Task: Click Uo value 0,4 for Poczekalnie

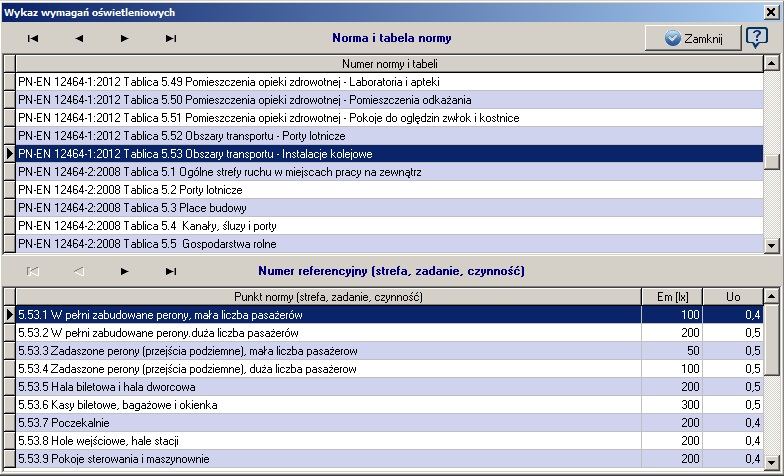Action: pos(733,423)
